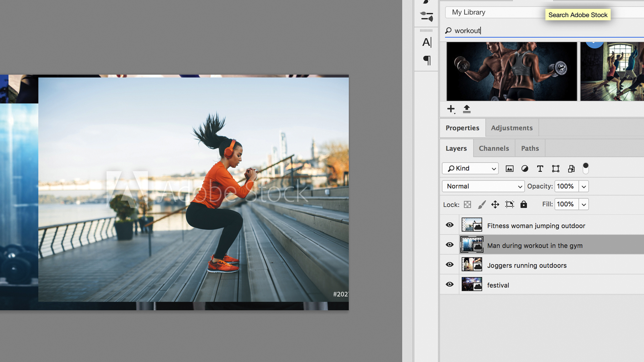The image size is (644, 362).
Task: Click the Opacity label
Action: [x=540, y=186]
